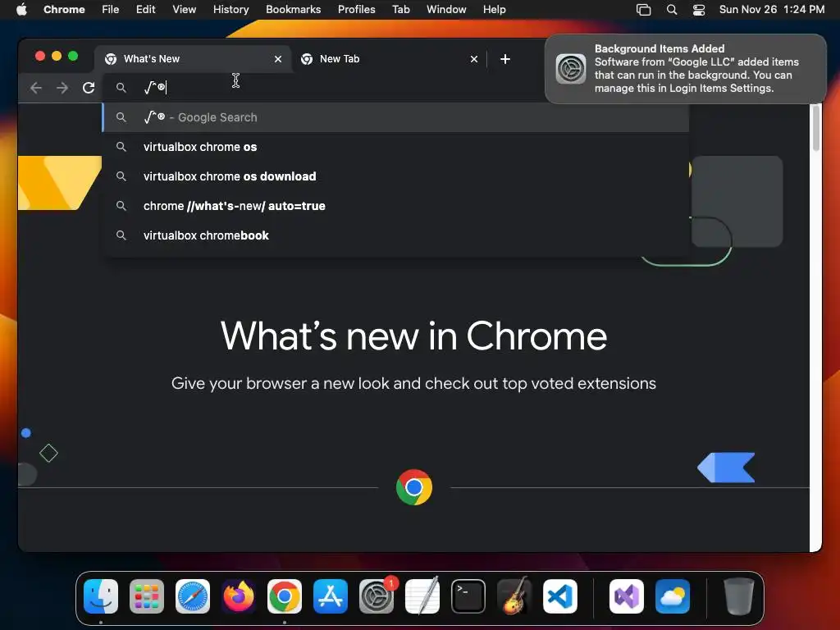This screenshot has height=630, width=840.
Task: Open the Edit menu
Action: coord(146,10)
